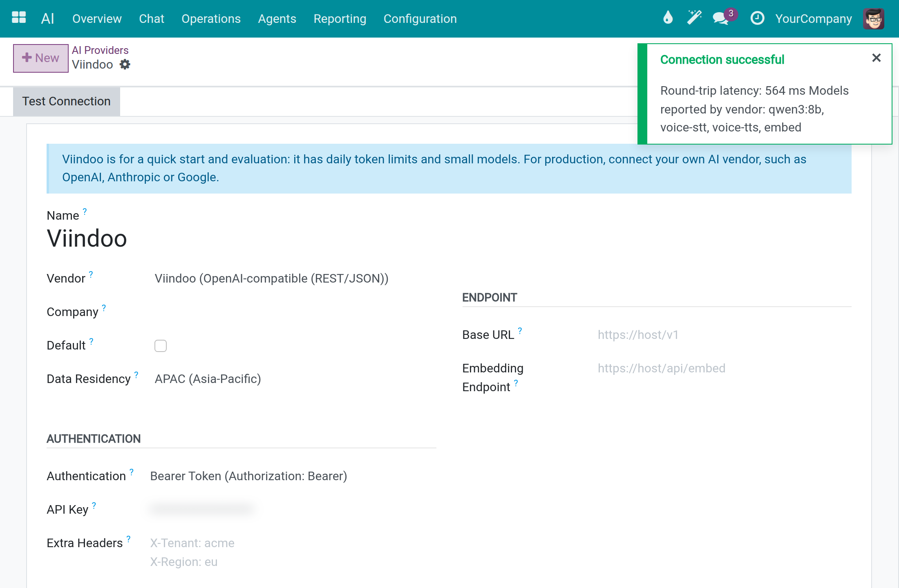Click YourCompany company switcher
Viewport: 899px width, 588px height.
tap(814, 19)
